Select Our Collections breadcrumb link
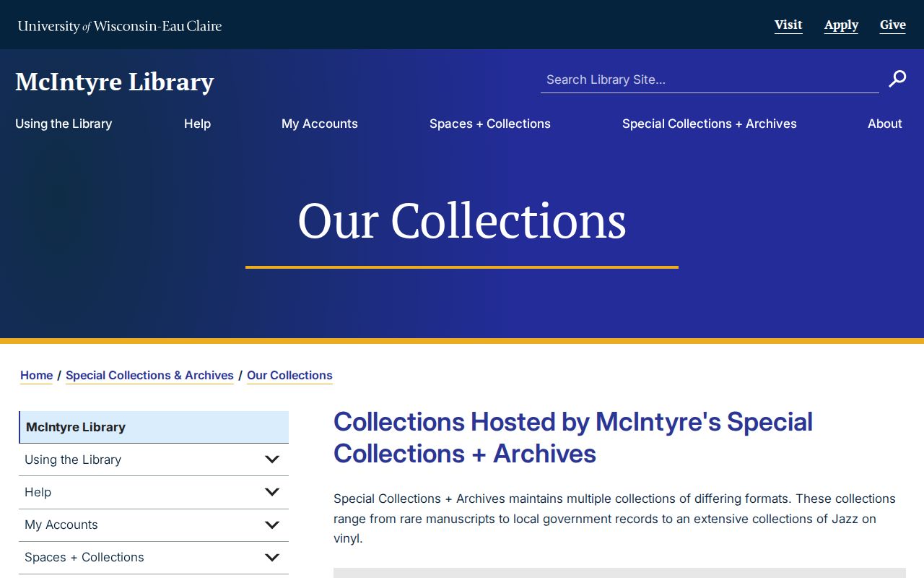This screenshot has height=578, width=924. 289,375
